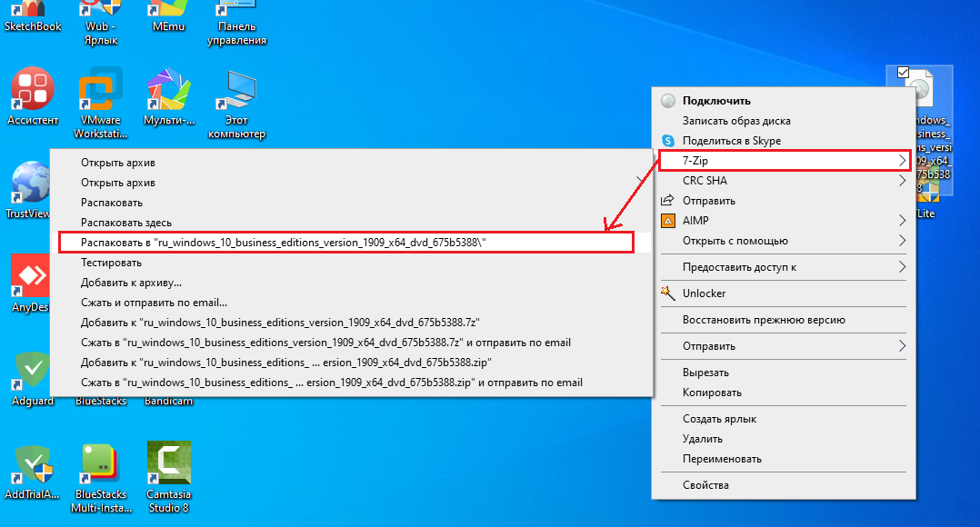Select the Unlocker menu entry
Screen dimensions: 980x527
784,293
